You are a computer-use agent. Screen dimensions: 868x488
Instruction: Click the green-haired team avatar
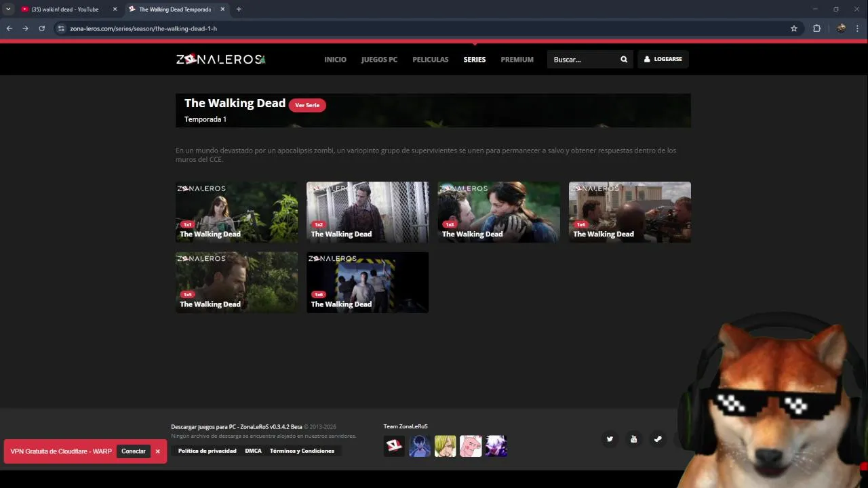coord(445,446)
